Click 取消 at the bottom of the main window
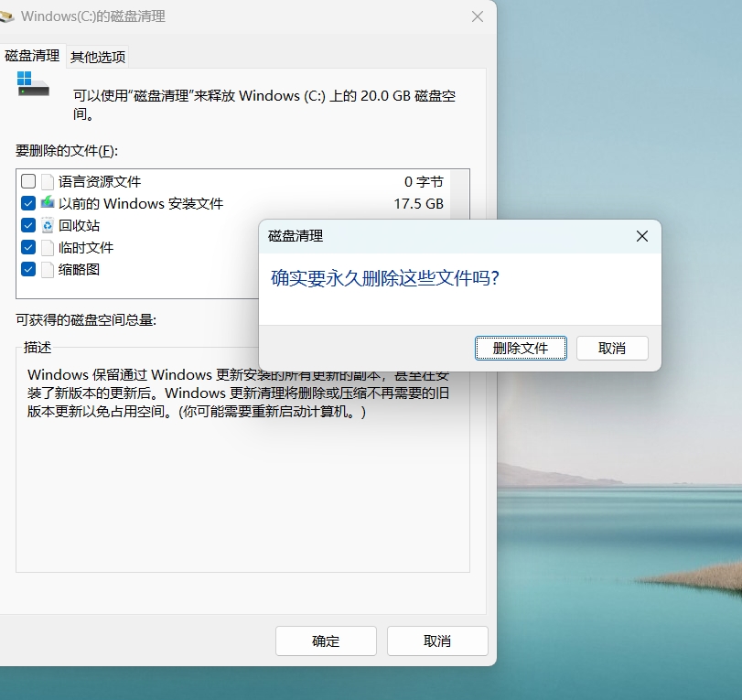This screenshot has width=742, height=700. [x=437, y=641]
